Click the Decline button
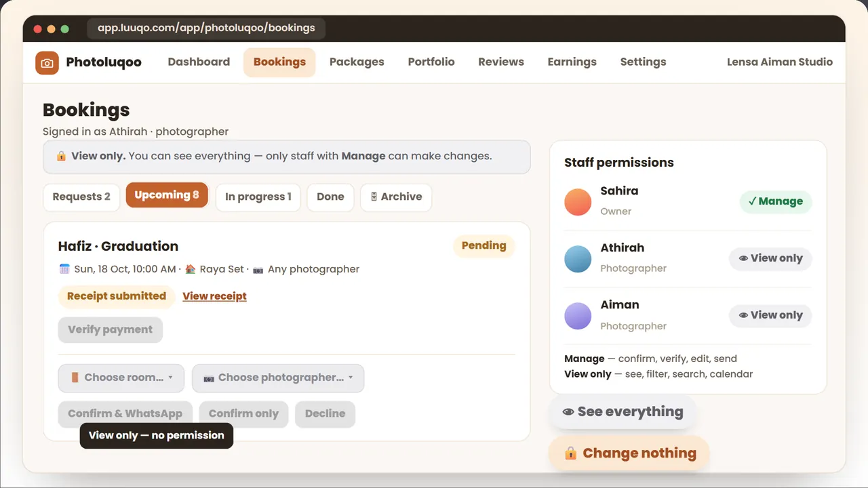 (325, 414)
